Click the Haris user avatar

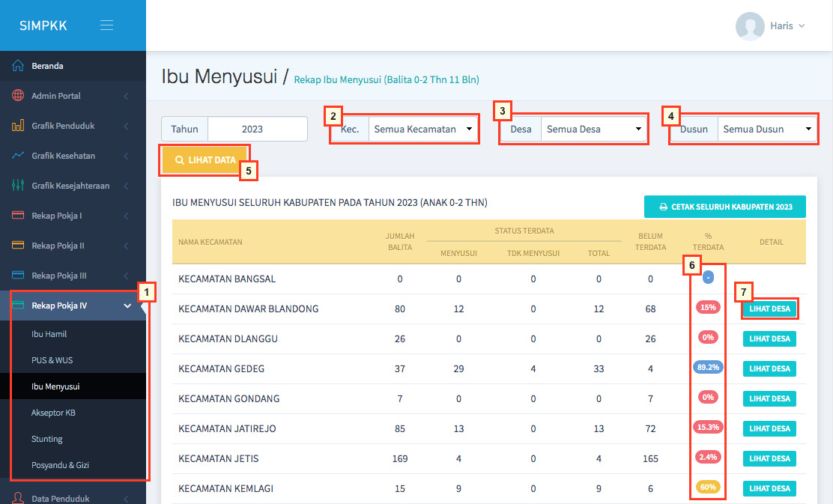750,26
